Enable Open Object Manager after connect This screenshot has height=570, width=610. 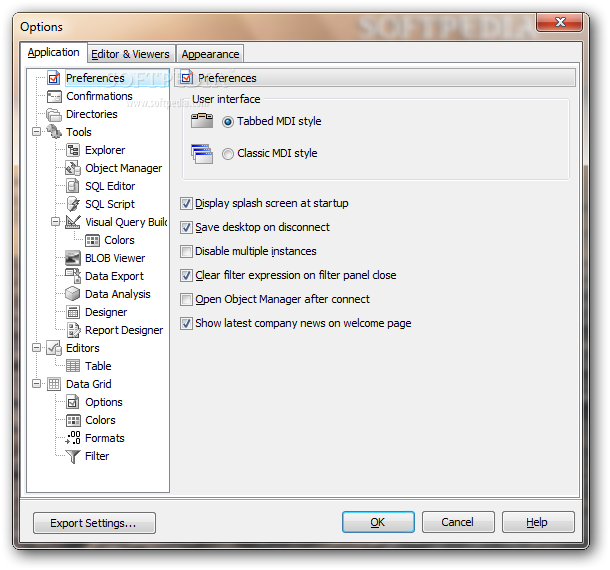click(x=186, y=300)
